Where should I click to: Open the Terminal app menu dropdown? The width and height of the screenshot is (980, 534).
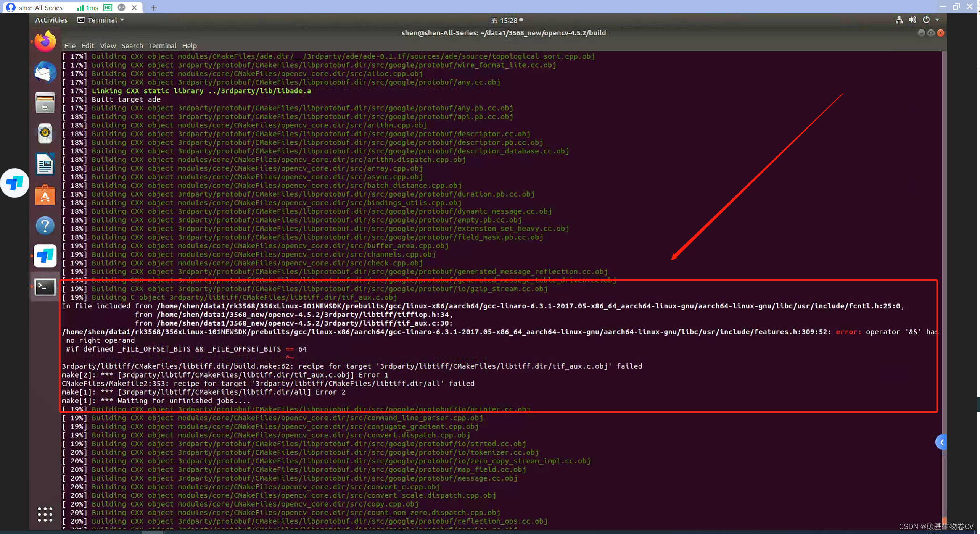[101, 20]
